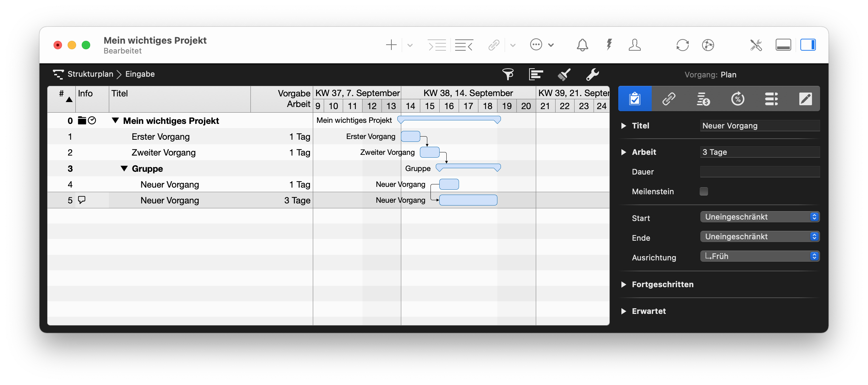Viewport: 868px width, 385px height.
Task: Open the Strukturplan breadcrumb menu
Action: pyautogui.click(x=90, y=74)
